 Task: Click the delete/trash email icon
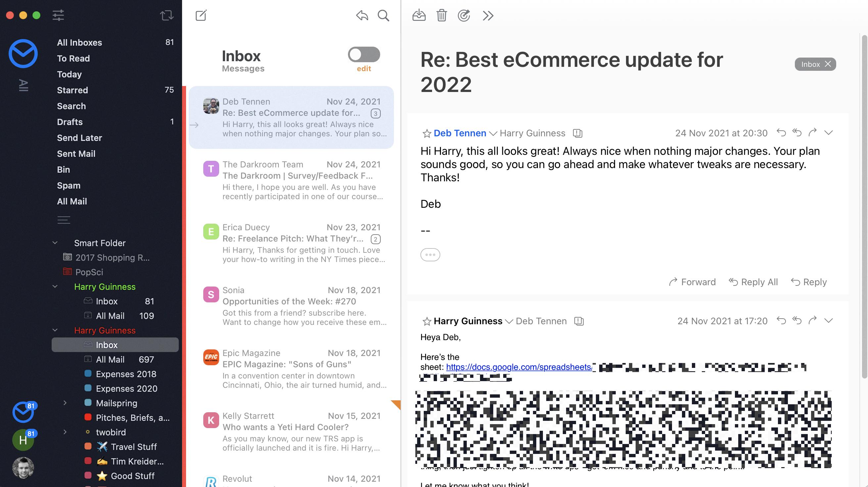pos(441,15)
